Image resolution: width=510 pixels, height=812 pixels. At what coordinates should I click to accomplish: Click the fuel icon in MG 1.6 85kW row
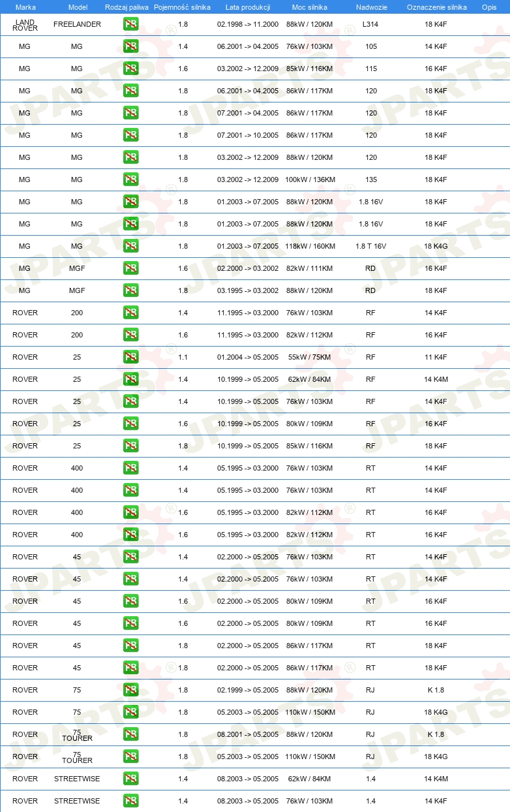pyautogui.click(x=130, y=69)
